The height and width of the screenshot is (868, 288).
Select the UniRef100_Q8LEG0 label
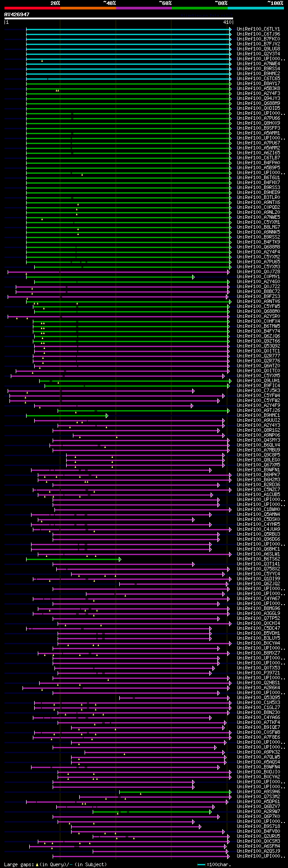[258, 460]
